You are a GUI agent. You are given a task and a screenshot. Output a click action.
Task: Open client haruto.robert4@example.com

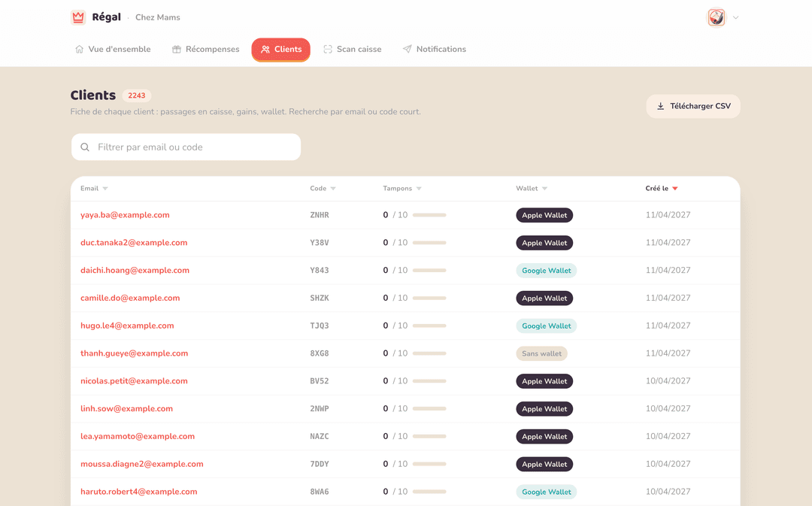pos(139,492)
